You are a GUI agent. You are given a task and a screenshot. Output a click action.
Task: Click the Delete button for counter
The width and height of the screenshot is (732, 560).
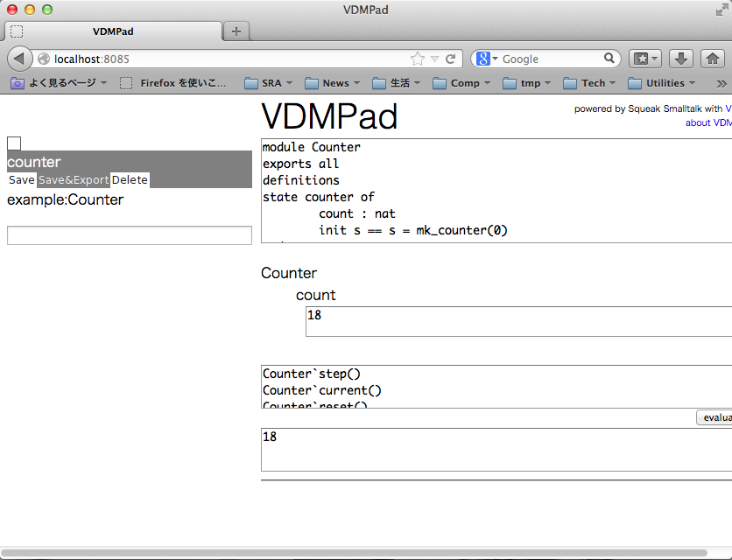click(129, 179)
